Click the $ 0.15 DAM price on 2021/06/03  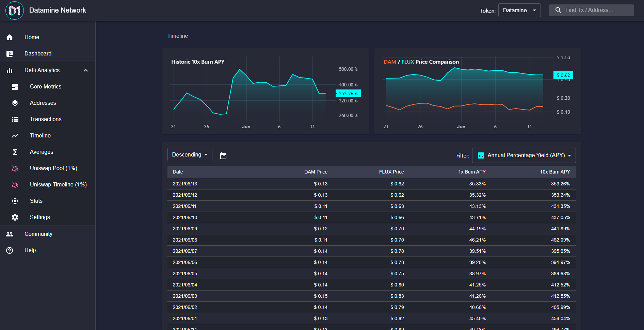(x=321, y=296)
